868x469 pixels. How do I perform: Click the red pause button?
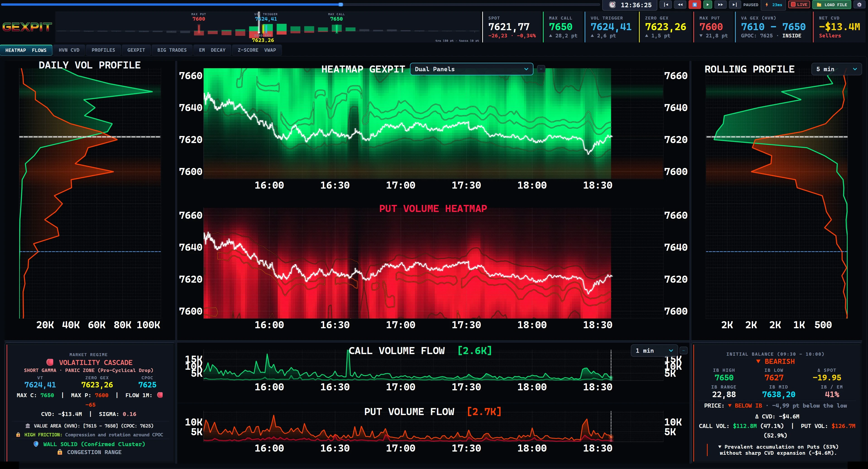[x=694, y=5]
